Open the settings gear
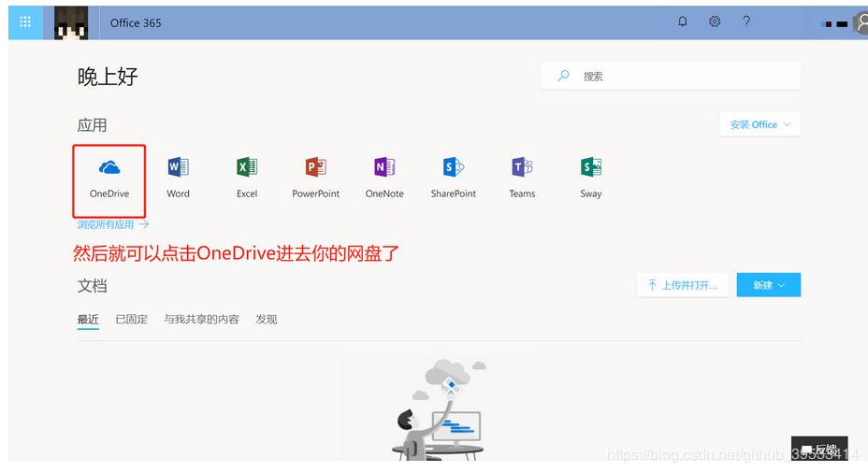This screenshot has width=868, height=472. [x=715, y=21]
